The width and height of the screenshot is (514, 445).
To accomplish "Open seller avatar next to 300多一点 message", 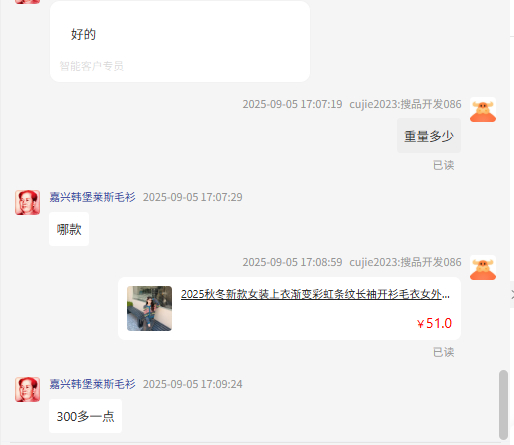I will point(27,390).
